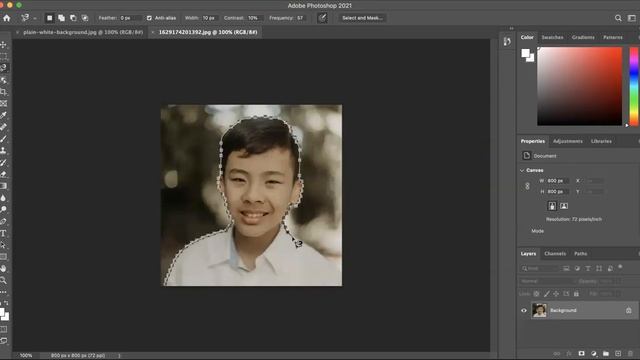
Task: Toggle the Anti-alias checkbox
Action: coord(149,18)
